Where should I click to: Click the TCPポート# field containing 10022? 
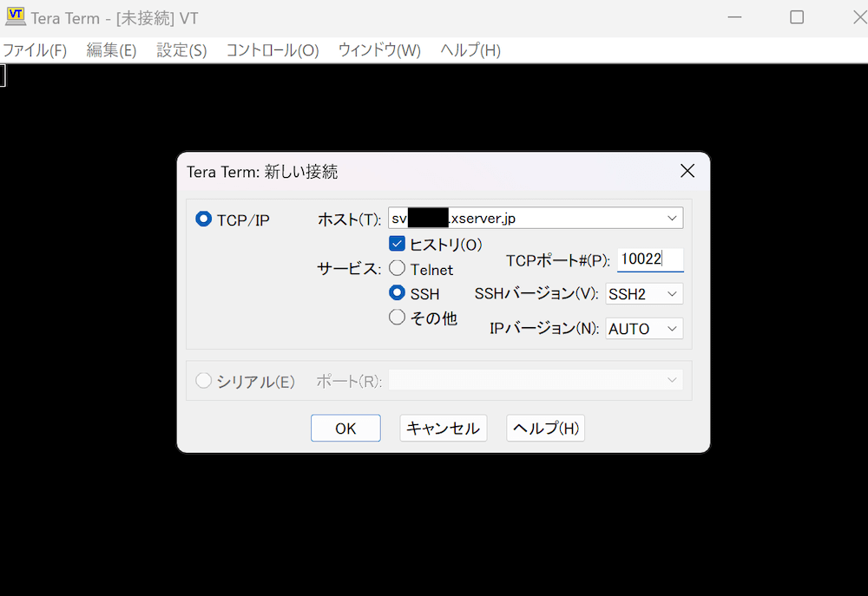[x=650, y=259]
